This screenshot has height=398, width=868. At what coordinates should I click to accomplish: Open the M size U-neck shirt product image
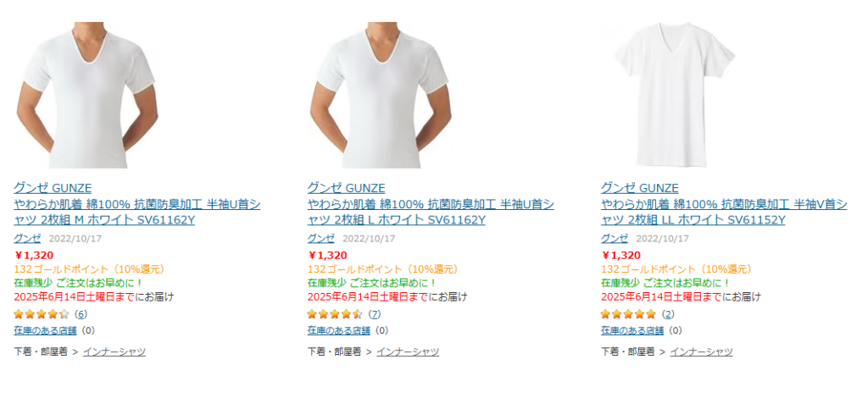click(86, 95)
